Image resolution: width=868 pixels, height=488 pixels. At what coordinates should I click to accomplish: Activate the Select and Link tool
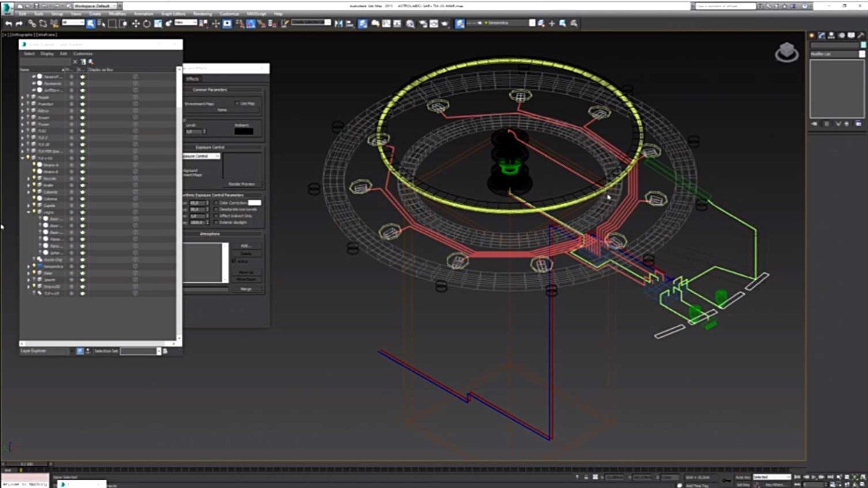tap(32, 24)
